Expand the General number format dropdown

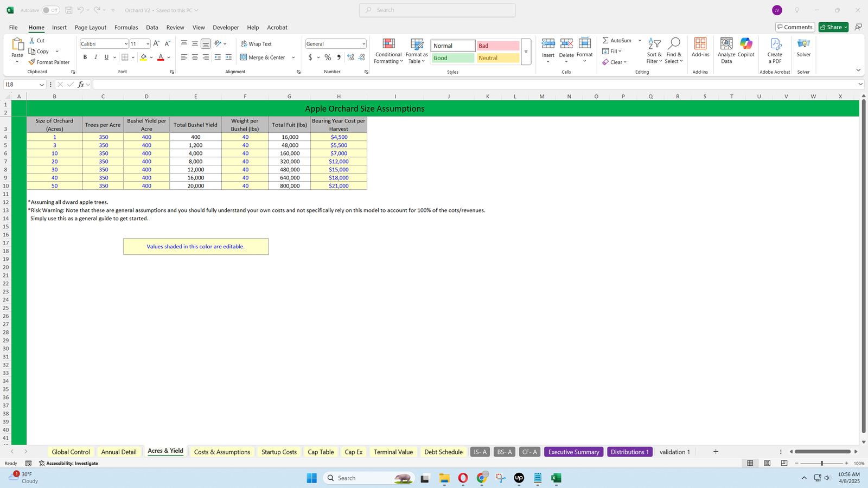(x=363, y=44)
